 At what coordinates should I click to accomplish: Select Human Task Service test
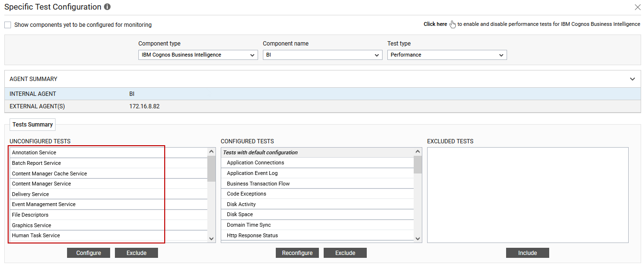click(109, 235)
